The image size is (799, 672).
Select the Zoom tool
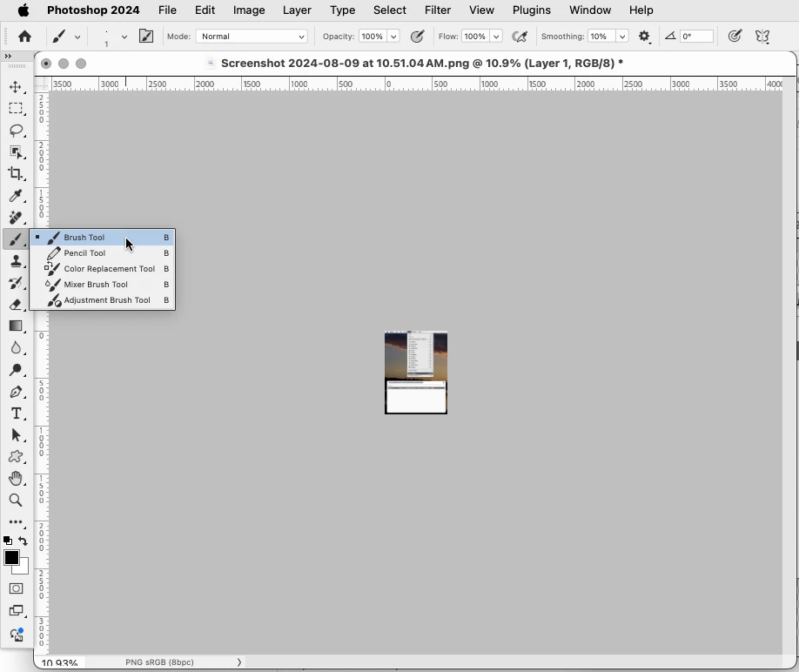16,501
